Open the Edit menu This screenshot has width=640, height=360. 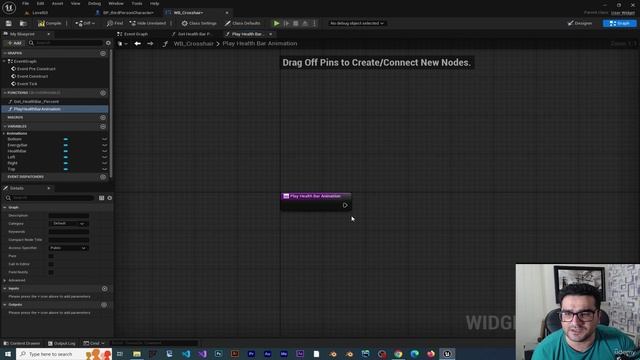click(40, 3)
